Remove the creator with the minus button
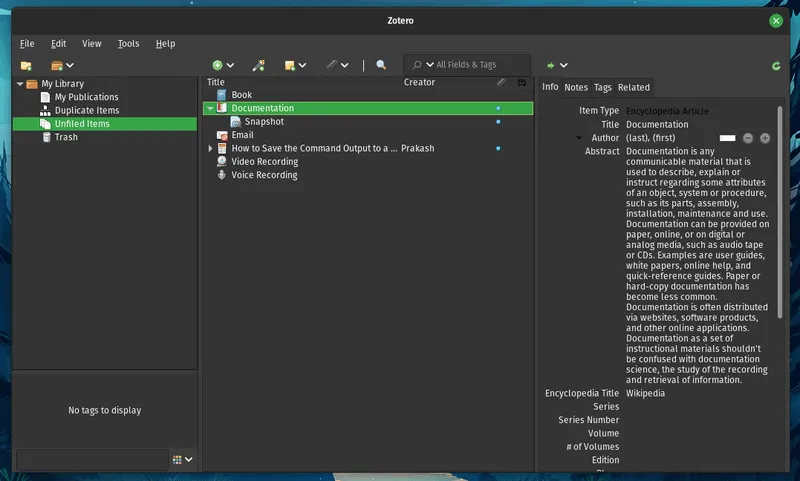This screenshot has width=800, height=481. tap(747, 138)
